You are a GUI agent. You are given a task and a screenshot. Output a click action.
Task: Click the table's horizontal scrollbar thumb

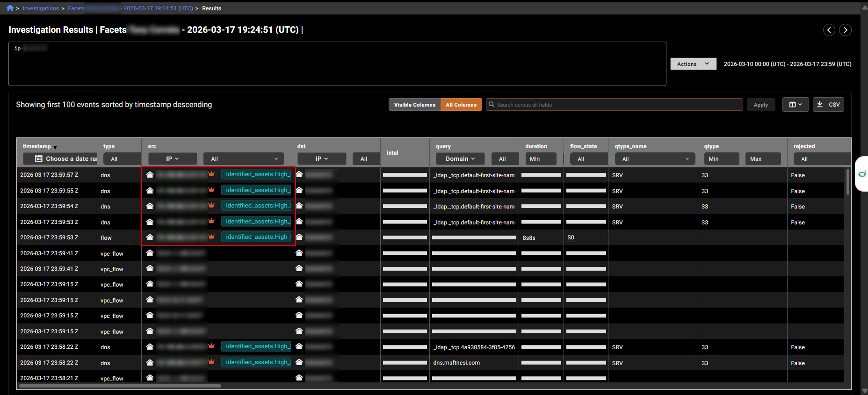point(120,386)
